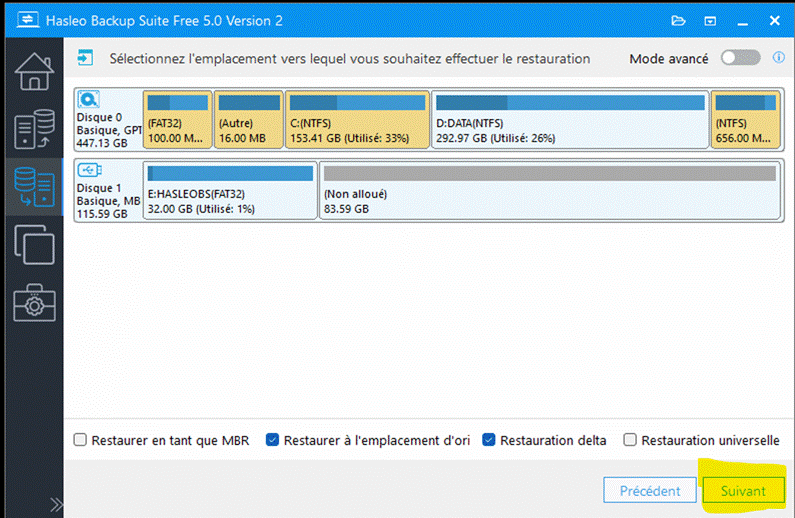This screenshot has width=795, height=518.
Task: Click the Suivant button
Action: (x=743, y=490)
